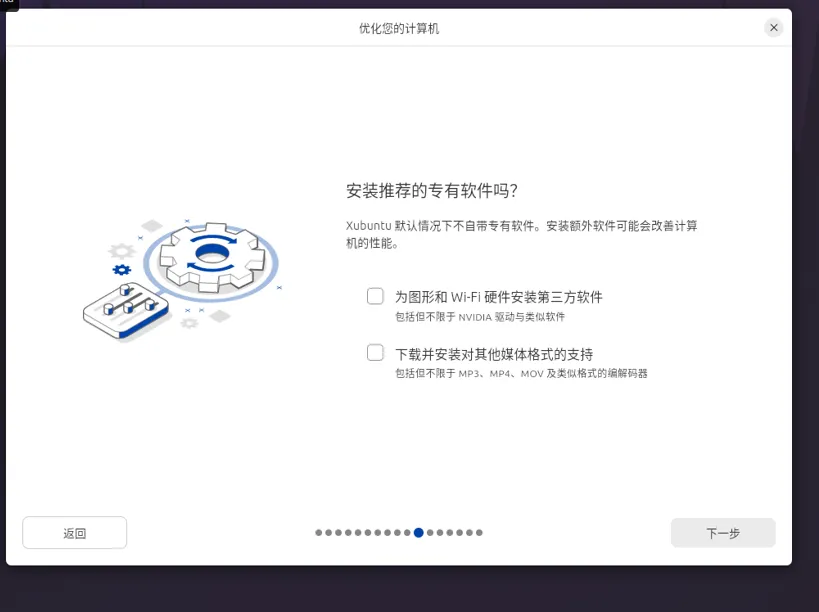Image resolution: width=819 pixels, height=612 pixels.
Task: Click the Xubuntu proprietary software description paragraph
Action: click(x=522, y=234)
